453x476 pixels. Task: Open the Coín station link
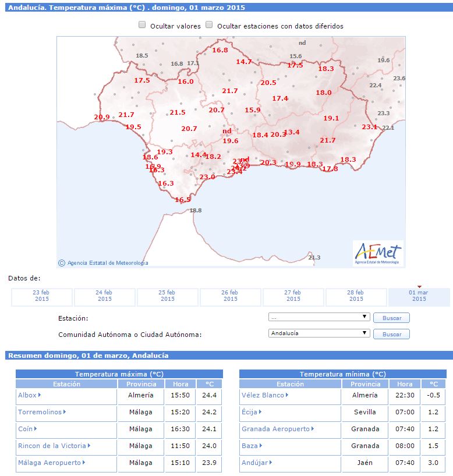25,429
